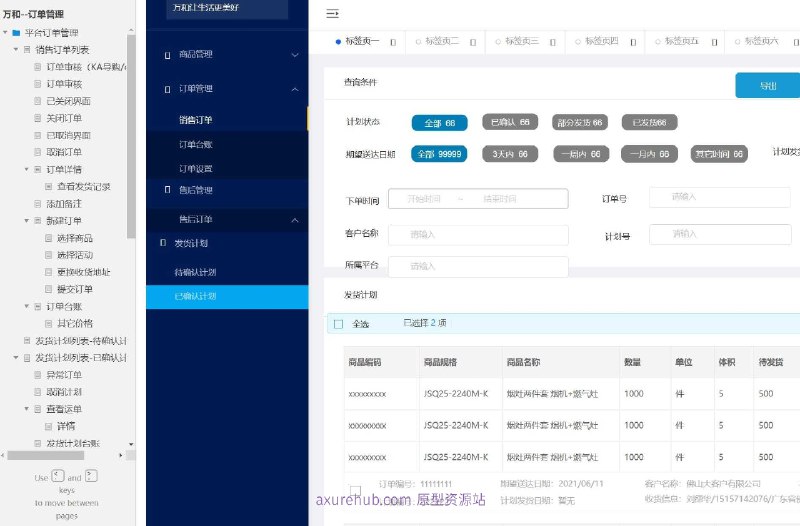Select the 全部 99999 delivery date filter
Image resolution: width=800 pixels, height=526 pixels.
[x=439, y=154]
